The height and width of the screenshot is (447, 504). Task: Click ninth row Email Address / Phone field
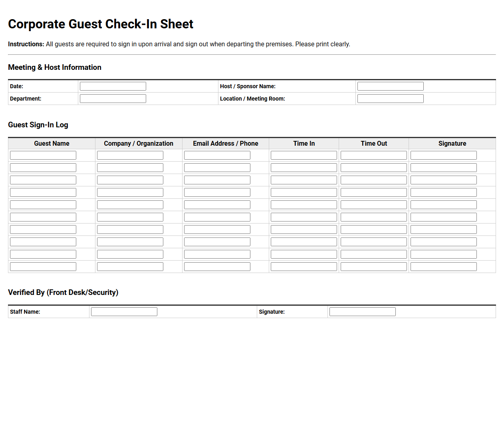point(217,254)
